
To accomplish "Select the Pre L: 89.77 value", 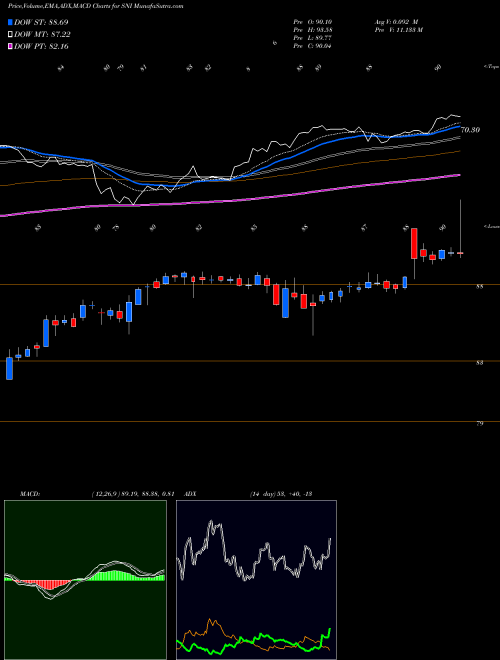I will click(x=312, y=38).
